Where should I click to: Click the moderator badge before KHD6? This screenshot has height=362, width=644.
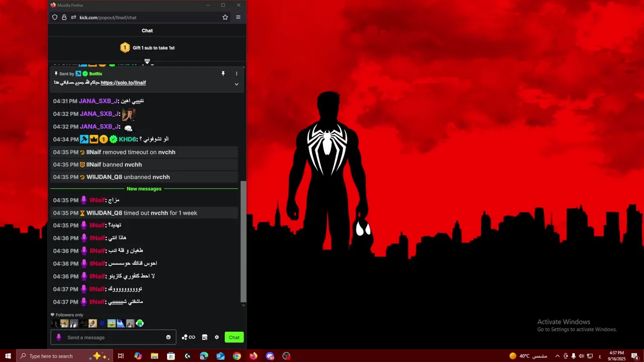click(x=84, y=139)
